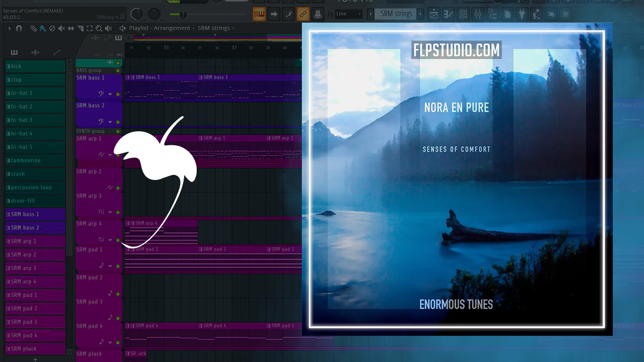Select the Paint brush tool in Playlist

(x=43, y=28)
